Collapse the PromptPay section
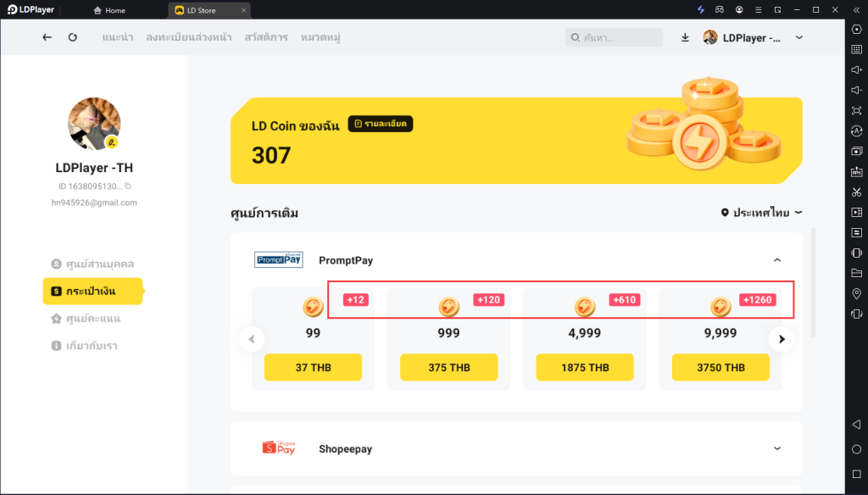 tap(777, 259)
